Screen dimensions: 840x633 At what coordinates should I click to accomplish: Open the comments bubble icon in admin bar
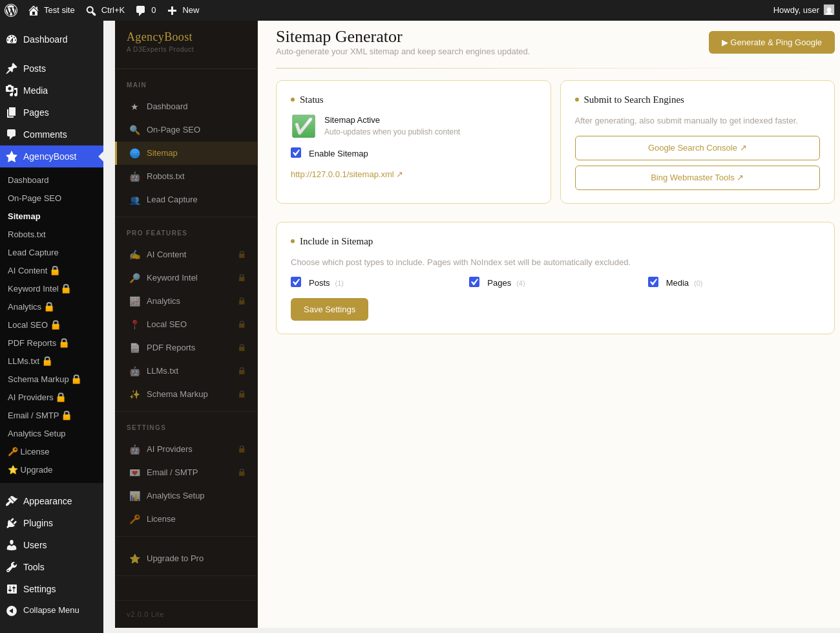click(x=140, y=10)
